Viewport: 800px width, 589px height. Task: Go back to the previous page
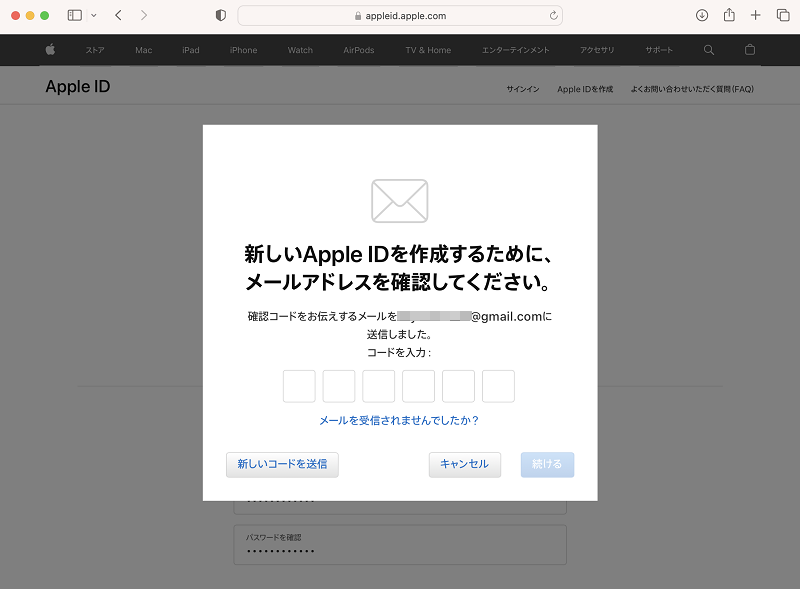(118, 15)
